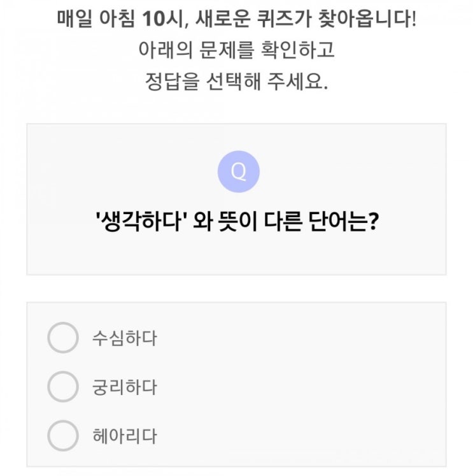Image resolution: width=473 pixels, height=476 pixels.
Task: Select the 궁리하다 radio button
Action: pyautogui.click(x=62, y=387)
